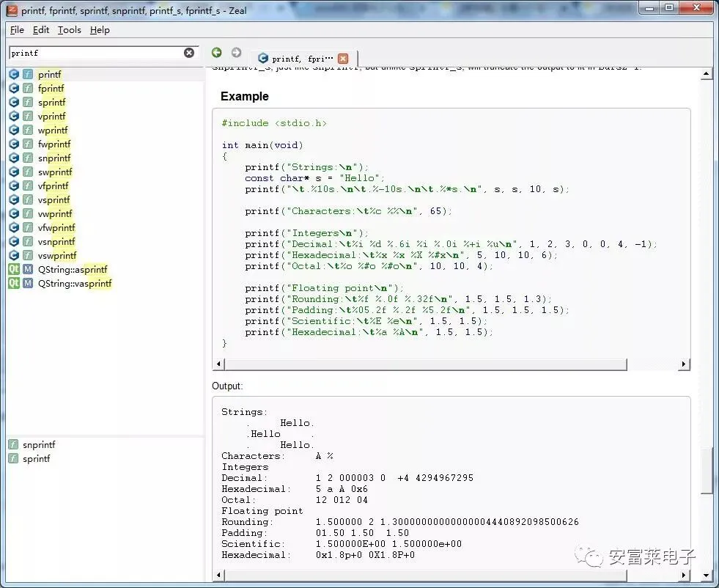Image resolution: width=719 pixels, height=588 pixels.
Task: Click the Qt docset icon beside QString::asprintf
Action: (x=14, y=269)
